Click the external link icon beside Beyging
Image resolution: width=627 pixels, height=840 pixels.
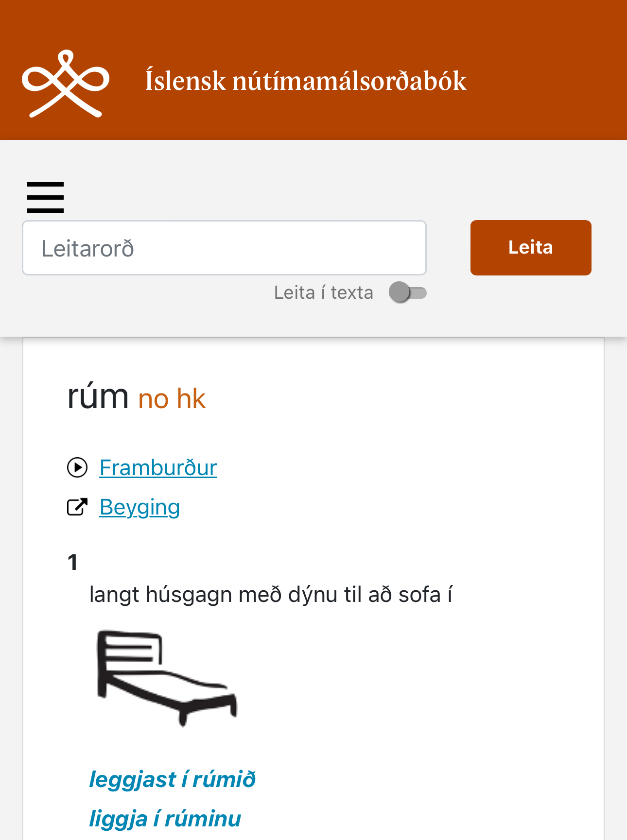coord(77,507)
